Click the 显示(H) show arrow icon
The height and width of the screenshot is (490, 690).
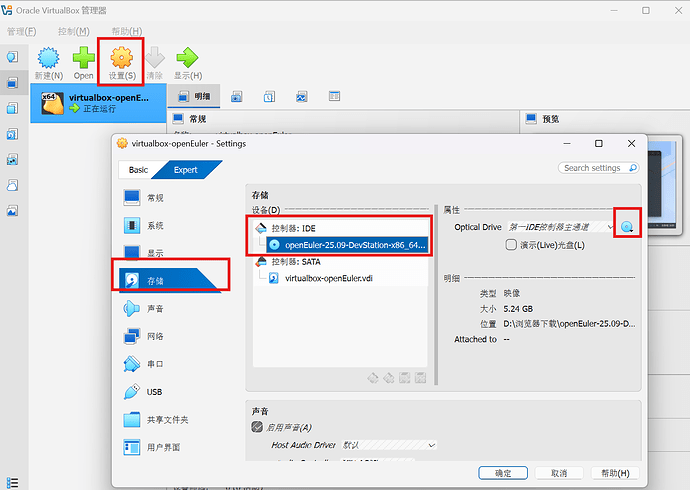[187, 58]
